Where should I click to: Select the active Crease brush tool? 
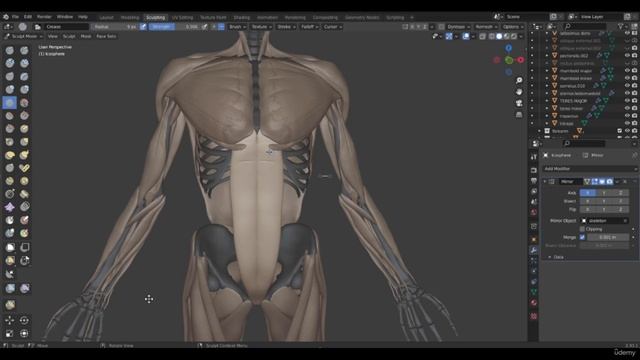click(x=10, y=102)
